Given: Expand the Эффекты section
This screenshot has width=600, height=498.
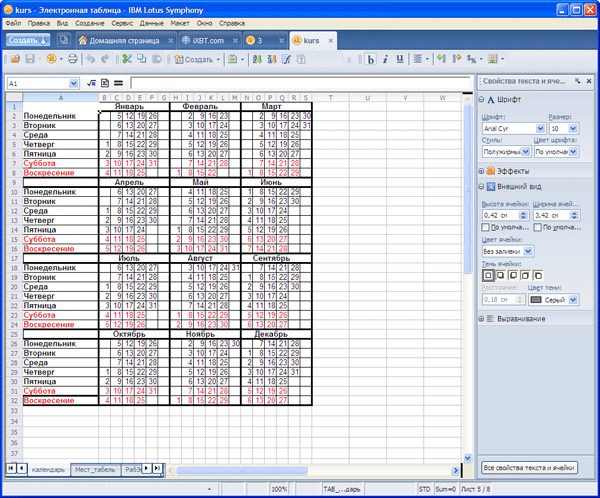Looking at the screenshot, I should point(481,171).
